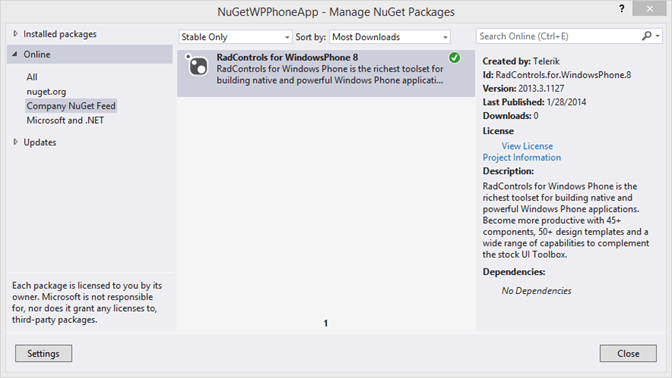Click the Downloads: 0 text
The image size is (672, 378).
510,116
